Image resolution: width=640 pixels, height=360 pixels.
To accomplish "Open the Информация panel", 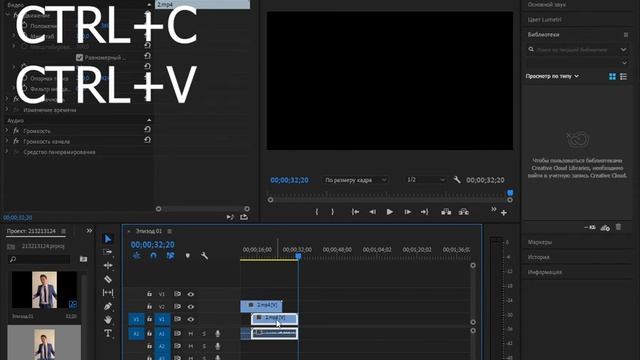I will click(x=544, y=272).
